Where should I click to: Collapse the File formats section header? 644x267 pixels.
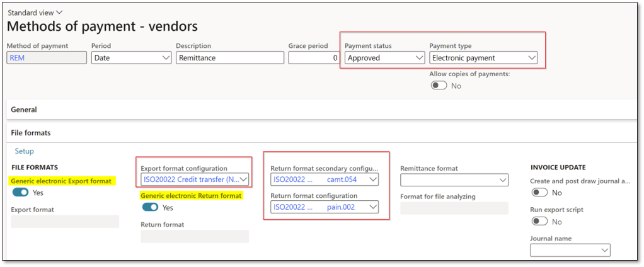31,133
